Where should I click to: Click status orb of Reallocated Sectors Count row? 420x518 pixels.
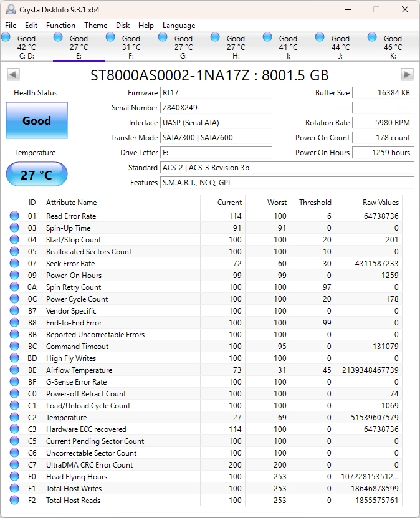point(14,252)
